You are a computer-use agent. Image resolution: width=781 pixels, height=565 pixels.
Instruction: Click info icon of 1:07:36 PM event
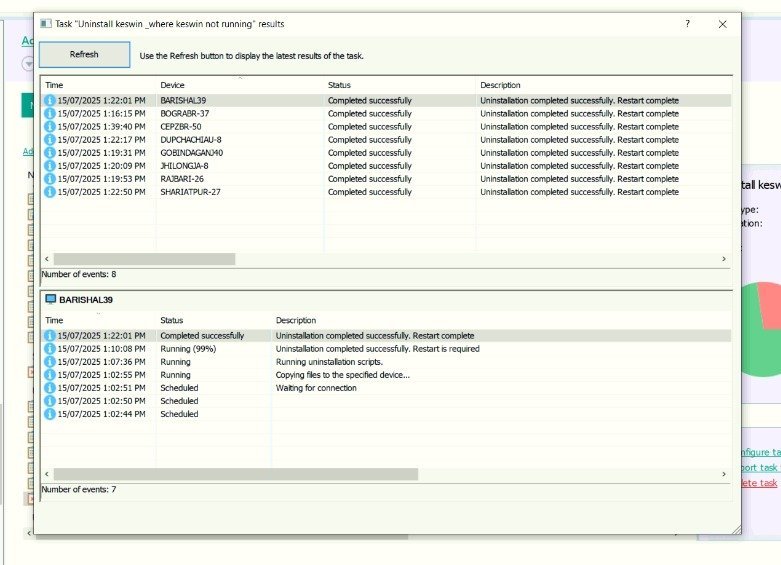point(49,362)
